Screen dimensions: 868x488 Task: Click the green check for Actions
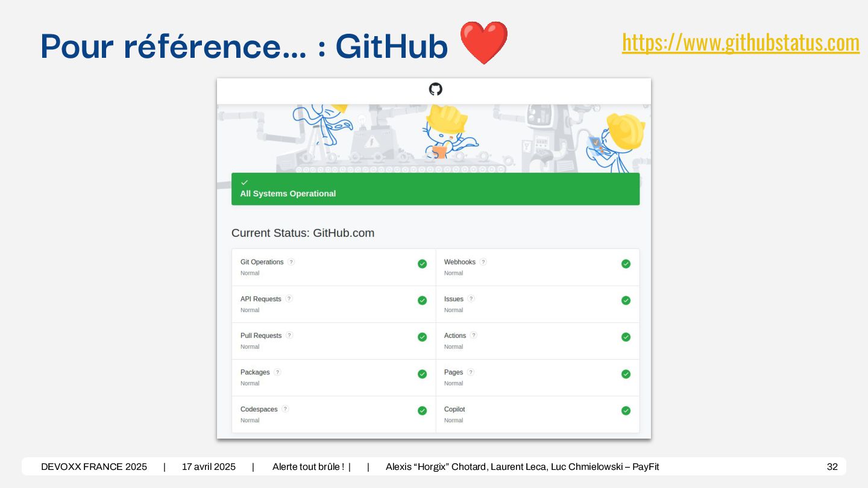tap(626, 337)
